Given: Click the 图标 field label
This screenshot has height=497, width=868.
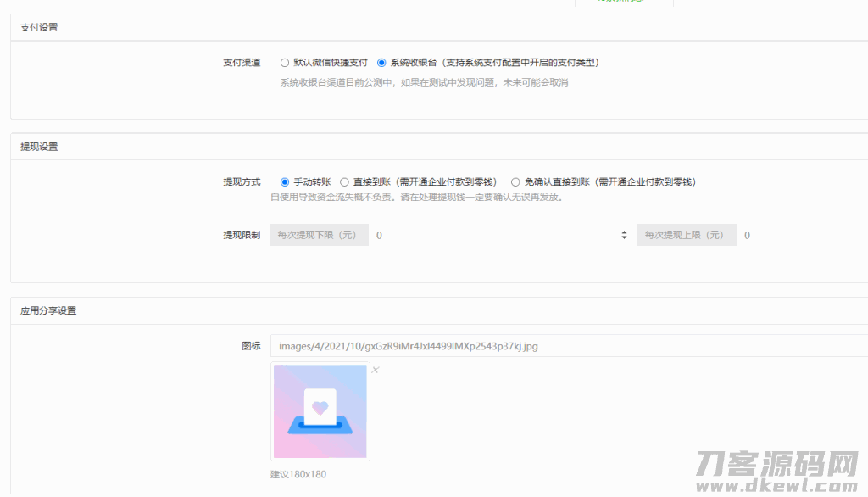Looking at the screenshot, I should pos(251,346).
